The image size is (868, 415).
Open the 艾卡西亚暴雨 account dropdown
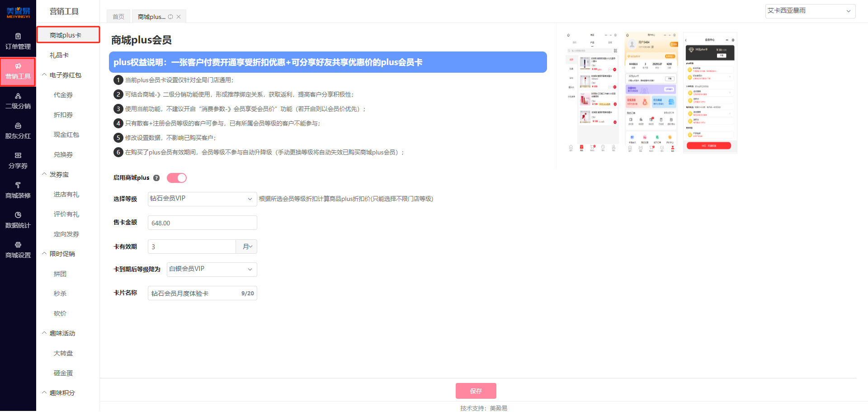tap(810, 11)
